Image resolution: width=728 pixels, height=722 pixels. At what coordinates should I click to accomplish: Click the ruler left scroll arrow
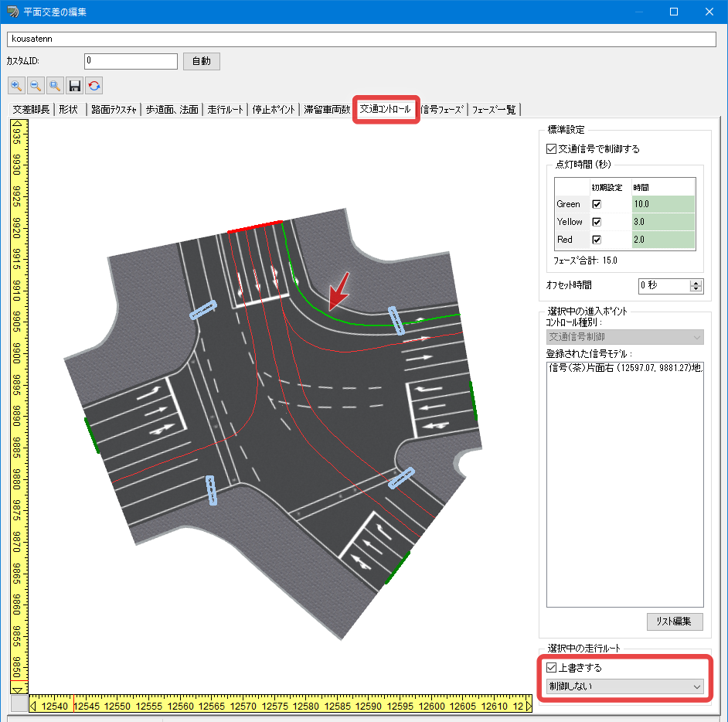(33, 707)
